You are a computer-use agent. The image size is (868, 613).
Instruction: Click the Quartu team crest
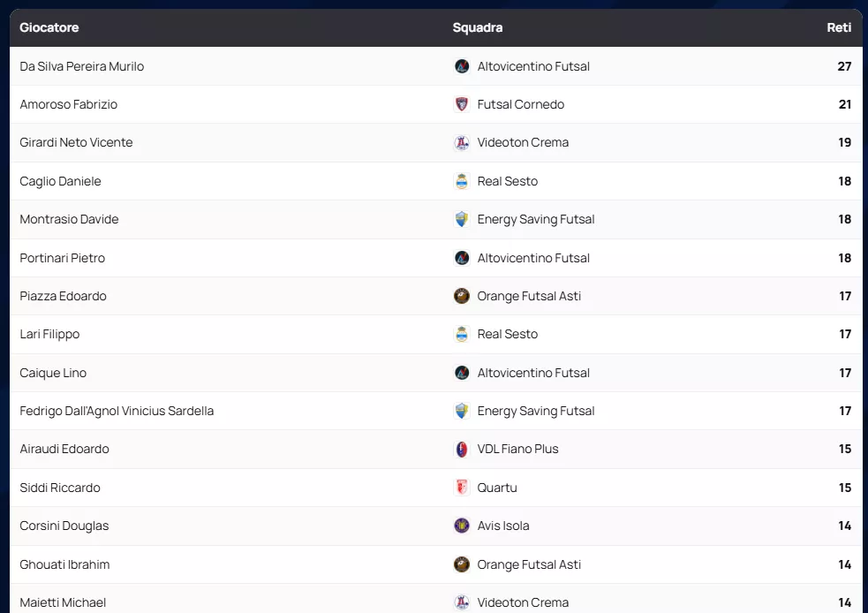click(x=461, y=488)
